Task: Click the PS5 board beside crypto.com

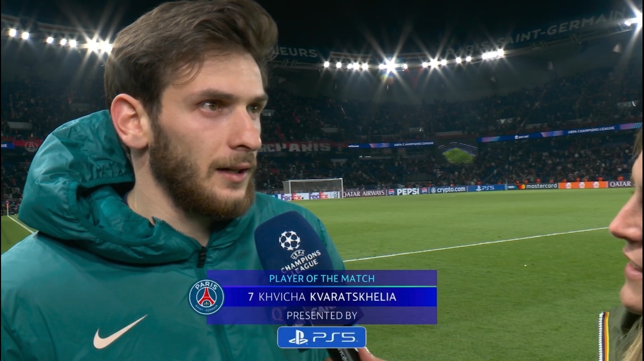Action: [x=486, y=188]
